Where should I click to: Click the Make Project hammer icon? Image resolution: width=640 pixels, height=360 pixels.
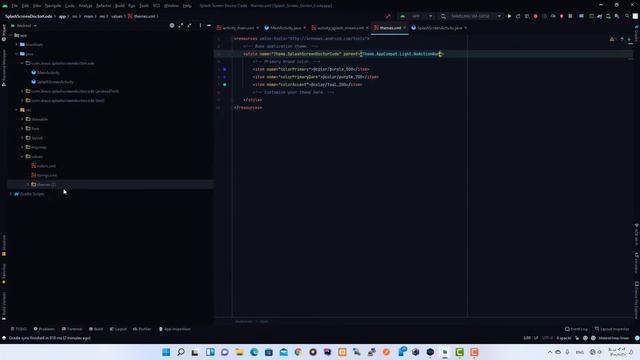(x=388, y=16)
